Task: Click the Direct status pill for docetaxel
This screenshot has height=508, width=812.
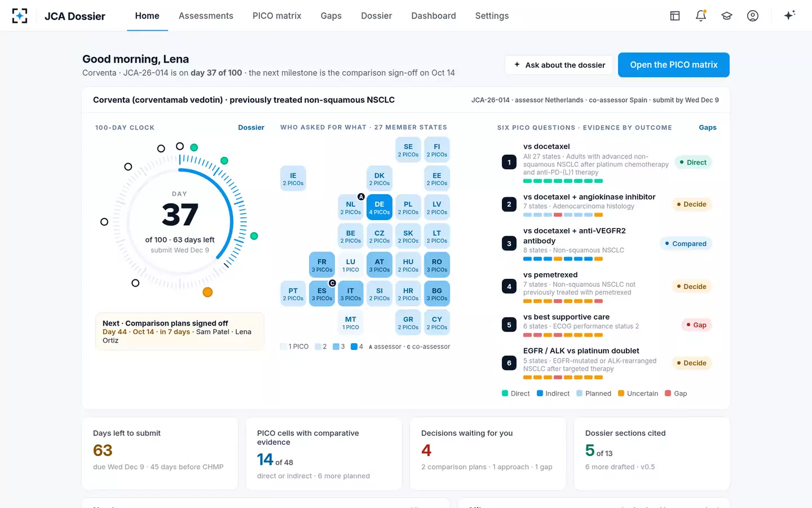Action: coord(693,163)
